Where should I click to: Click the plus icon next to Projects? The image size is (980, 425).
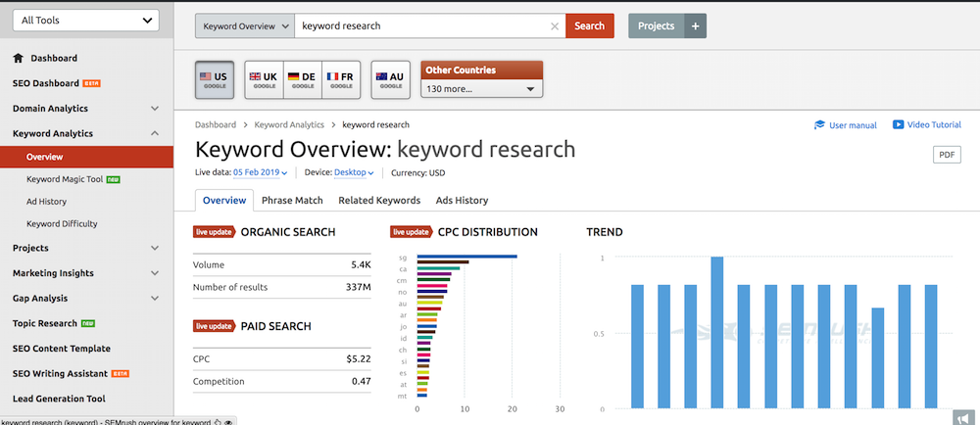pos(696,26)
